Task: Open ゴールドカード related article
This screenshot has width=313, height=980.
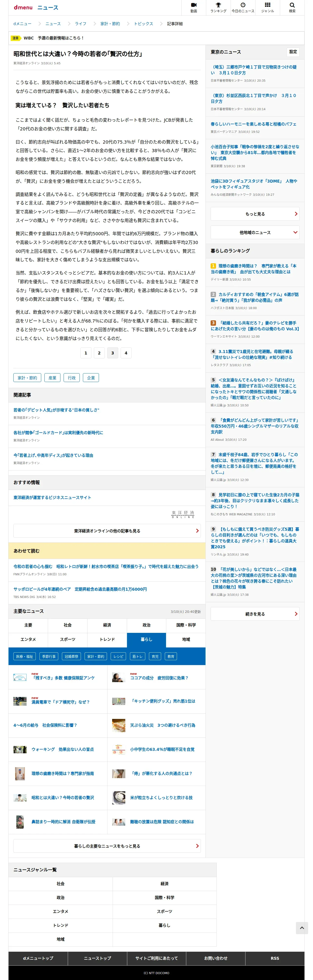Action: (x=58, y=432)
